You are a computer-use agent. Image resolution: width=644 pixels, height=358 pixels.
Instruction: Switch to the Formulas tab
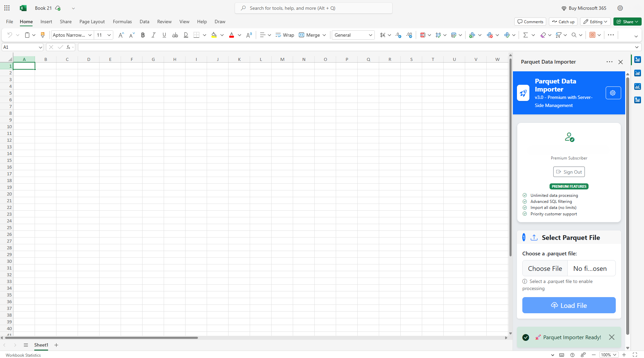point(122,22)
